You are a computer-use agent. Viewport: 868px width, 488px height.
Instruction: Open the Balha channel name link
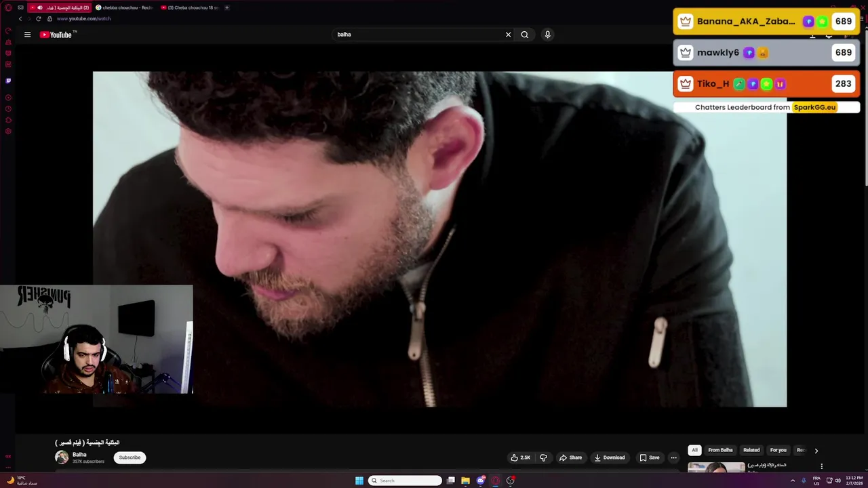(79, 455)
